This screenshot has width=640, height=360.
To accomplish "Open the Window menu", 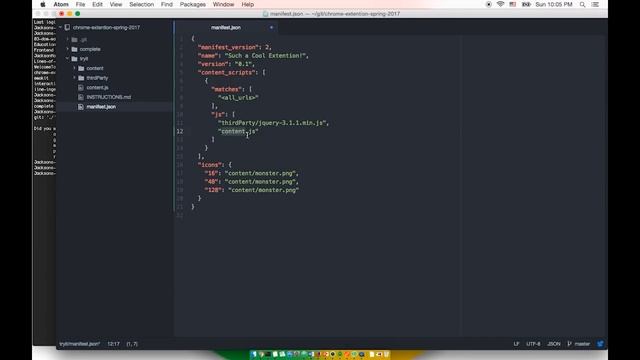I will (223, 4).
